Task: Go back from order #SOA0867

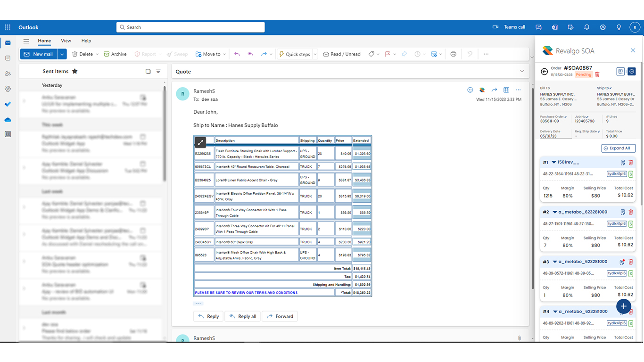Action: coord(544,72)
